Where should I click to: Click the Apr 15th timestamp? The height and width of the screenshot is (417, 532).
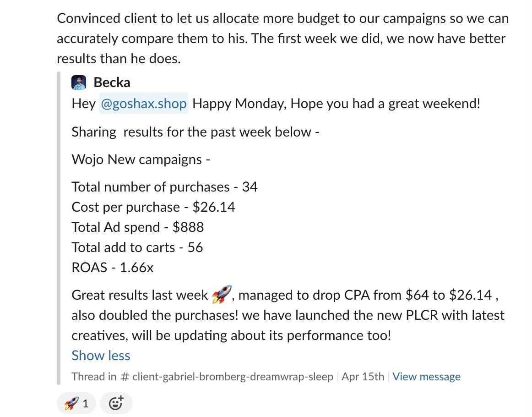pyautogui.click(x=363, y=377)
